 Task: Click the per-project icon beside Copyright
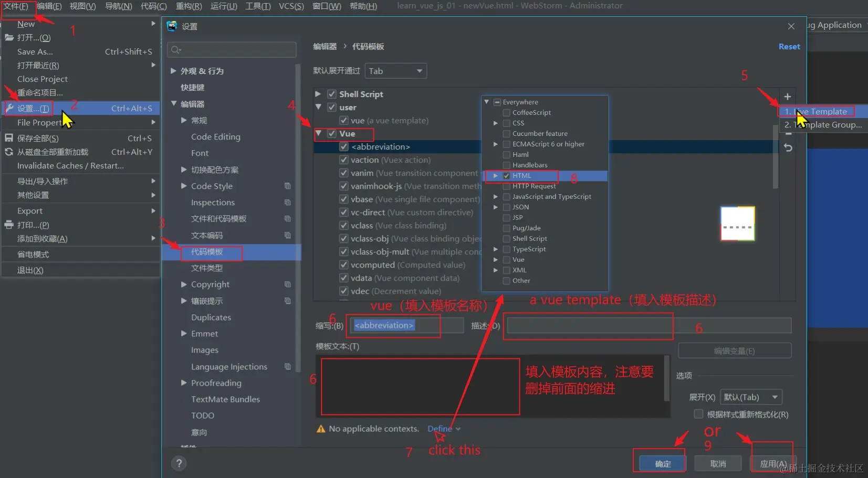(288, 284)
